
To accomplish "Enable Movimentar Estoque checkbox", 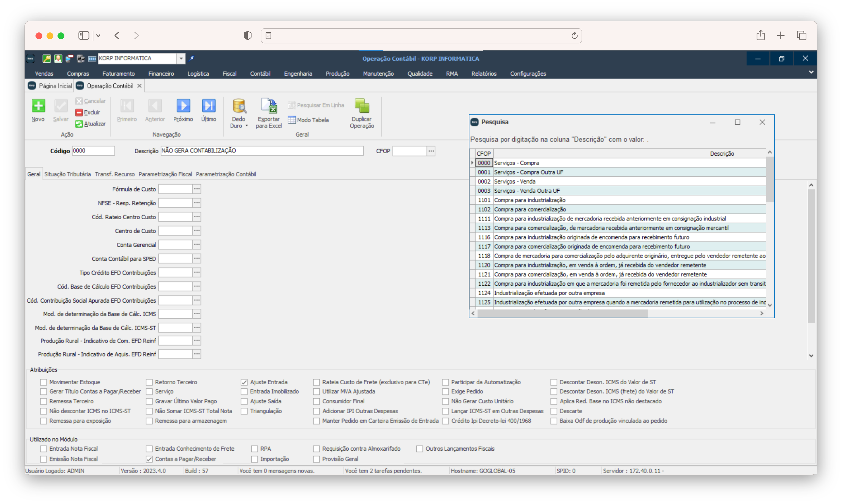I will (x=43, y=382).
